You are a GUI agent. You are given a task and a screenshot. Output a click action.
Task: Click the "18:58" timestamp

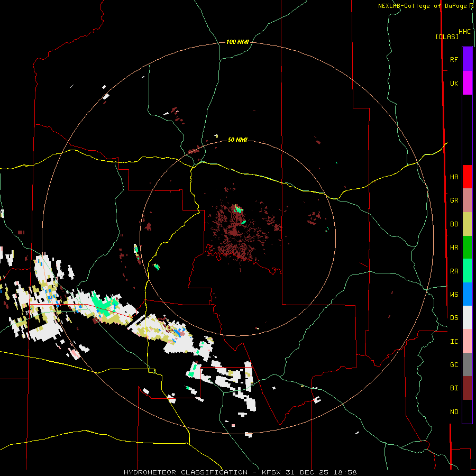[345, 472]
